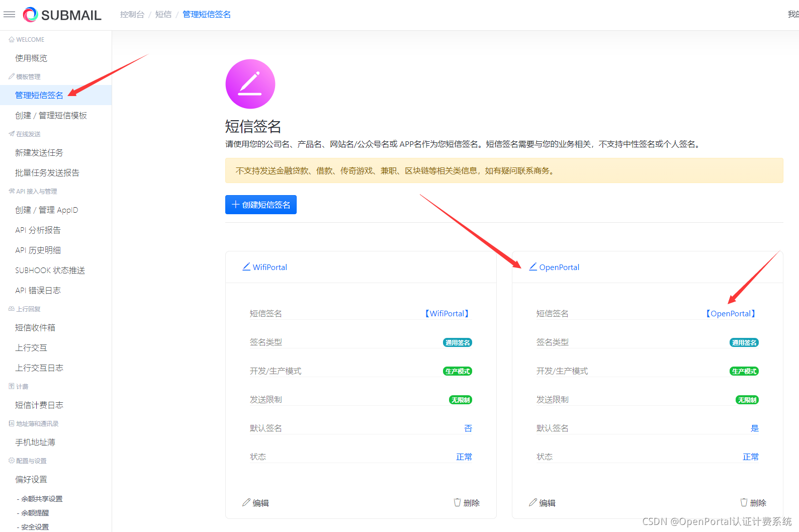Click the trash icon on OpenPortal card
Viewport: 799px width, 532px height.
click(x=744, y=502)
